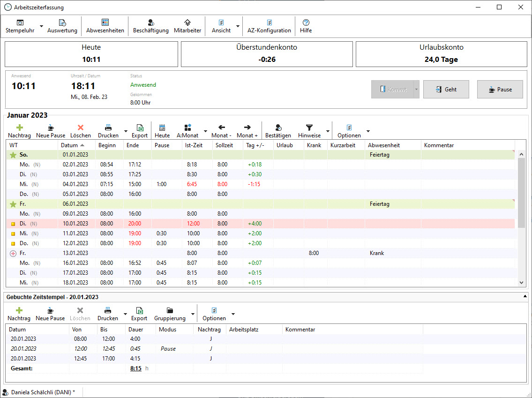Select the 04.01.2023 row

pos(261,184)
